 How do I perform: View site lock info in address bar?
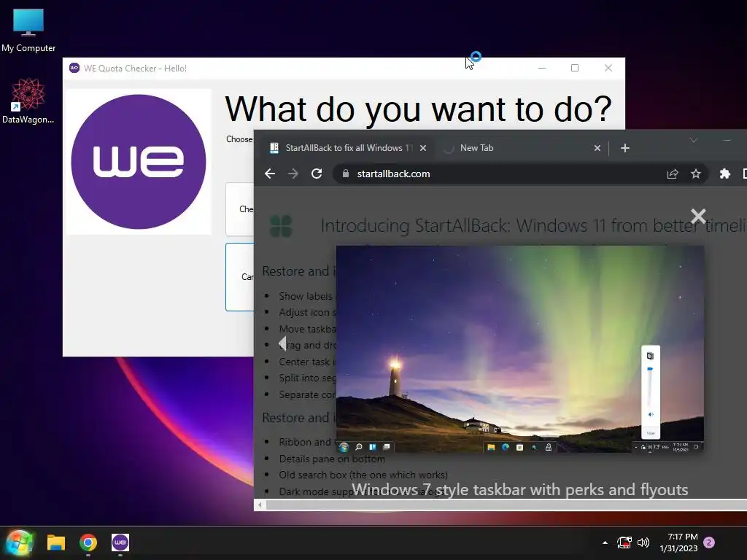pos(346,174)
